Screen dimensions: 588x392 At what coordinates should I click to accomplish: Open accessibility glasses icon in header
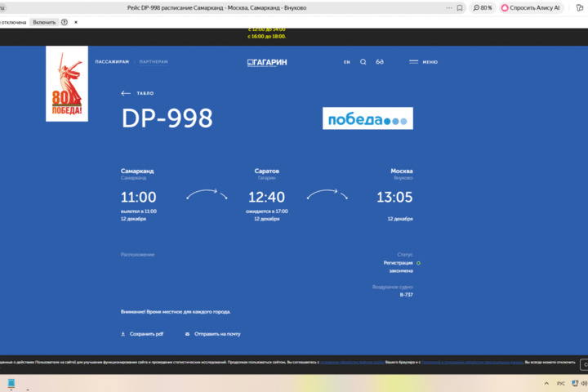coord(380,62)
